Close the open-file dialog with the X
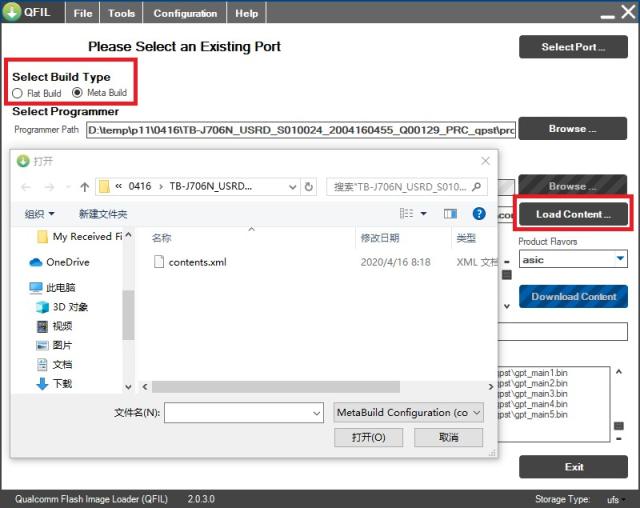The image size is (640, 508). [485, 161]
